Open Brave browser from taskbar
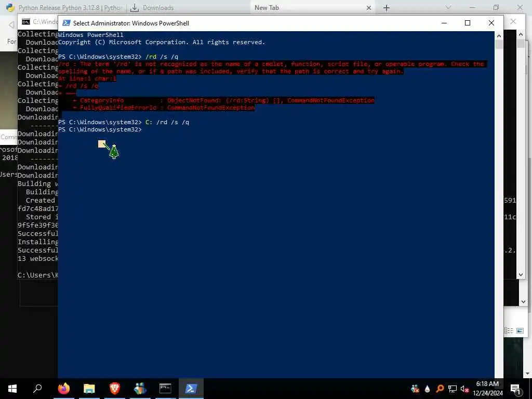The image size is (532, 399). pyautogui.click(x=115, y=389)
